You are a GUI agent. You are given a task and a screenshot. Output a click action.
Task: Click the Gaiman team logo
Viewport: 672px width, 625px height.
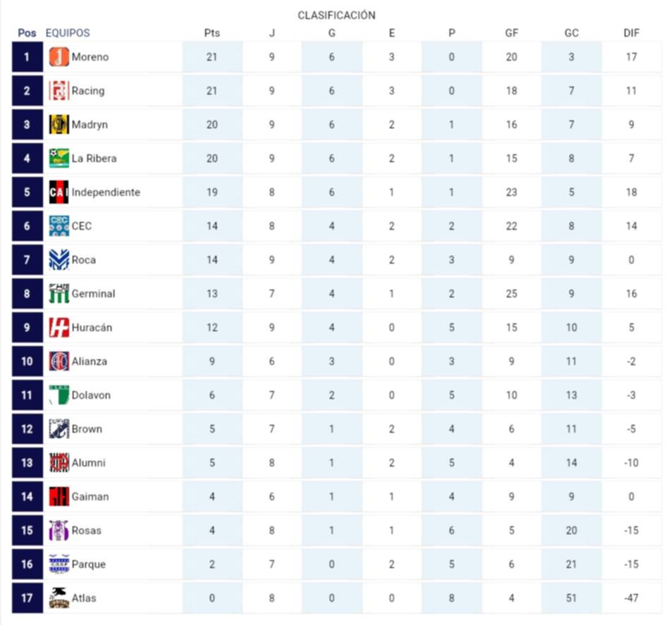click(x=59, y=497)
